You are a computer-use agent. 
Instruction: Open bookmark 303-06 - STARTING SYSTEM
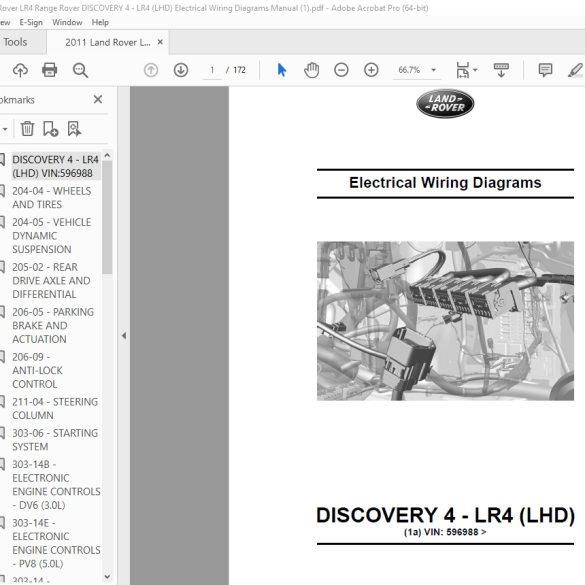tap(55, 440)
